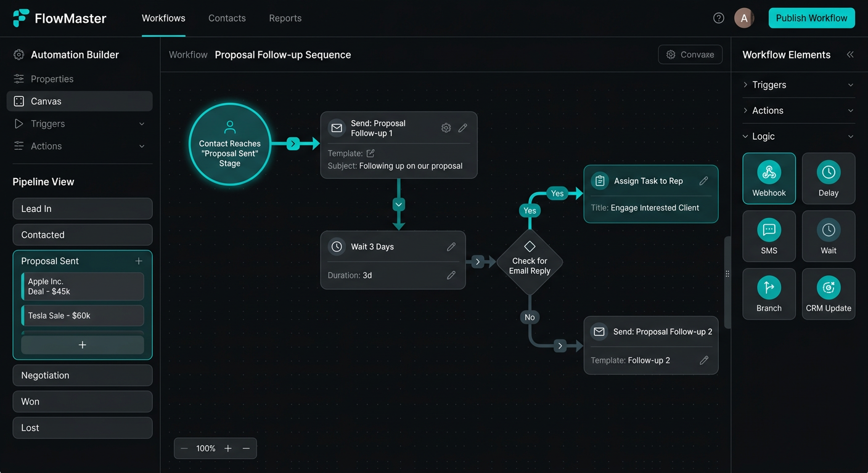Image resolution: width=868 pixels, height=473 pixels.
Task: Select the CRM Update element
Action: 828,294
